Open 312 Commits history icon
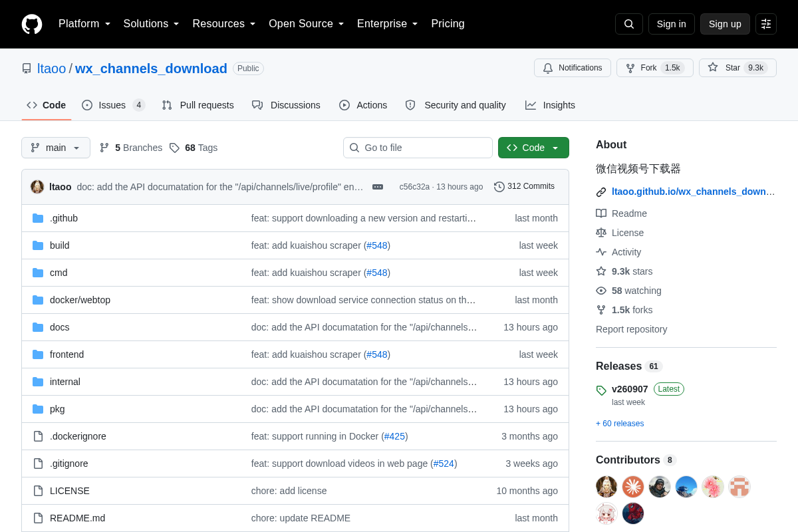This screenshot has height=532, width=798. tap(499, 187)
